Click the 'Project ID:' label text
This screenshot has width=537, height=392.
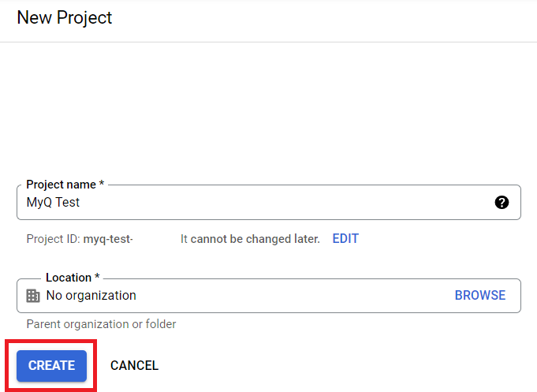pyautogui.click(x=53, y=239)
